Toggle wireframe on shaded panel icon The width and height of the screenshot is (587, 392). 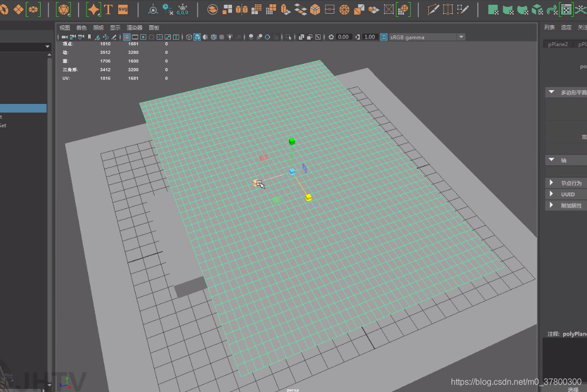[214, 37]
